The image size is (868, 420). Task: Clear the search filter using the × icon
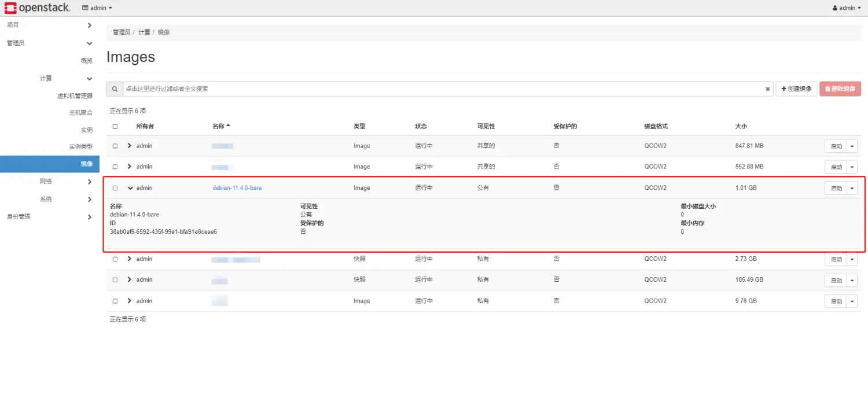point(767,89)
